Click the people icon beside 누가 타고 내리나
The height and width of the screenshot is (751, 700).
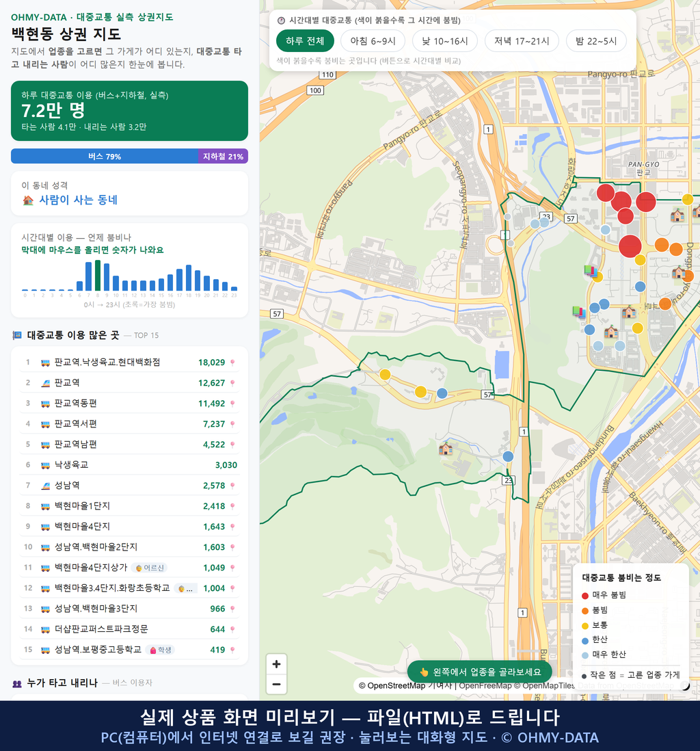click(x=17, y=683)
